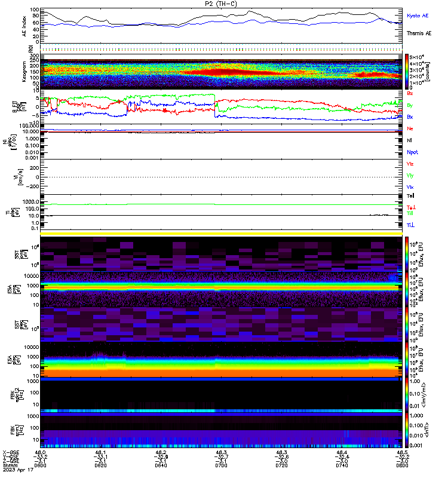
Task: Select the blue Vix legend label
Action: tap(410, 187)
